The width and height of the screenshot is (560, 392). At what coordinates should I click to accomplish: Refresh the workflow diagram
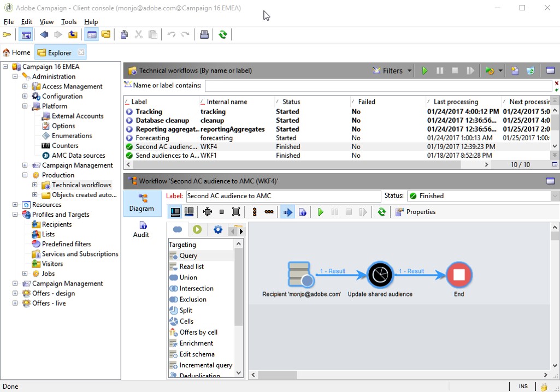click(382, 212)
